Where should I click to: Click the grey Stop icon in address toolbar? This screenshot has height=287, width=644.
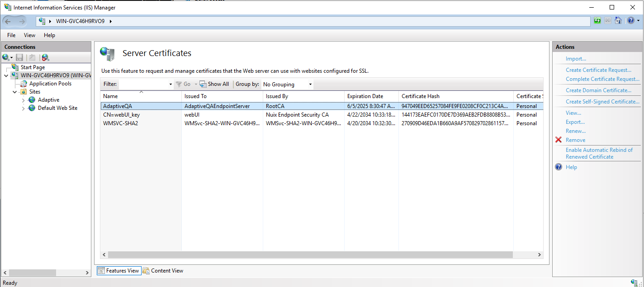pos(607,21)
